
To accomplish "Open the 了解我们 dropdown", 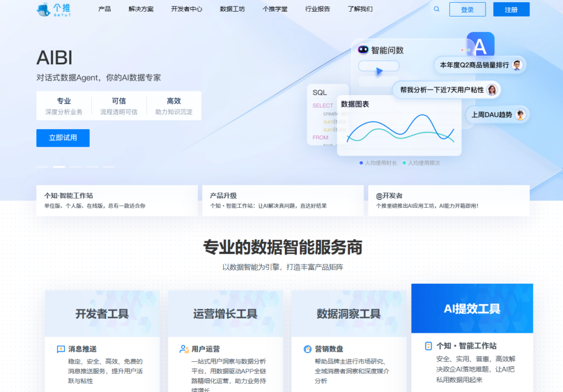I will coord(360,9).
